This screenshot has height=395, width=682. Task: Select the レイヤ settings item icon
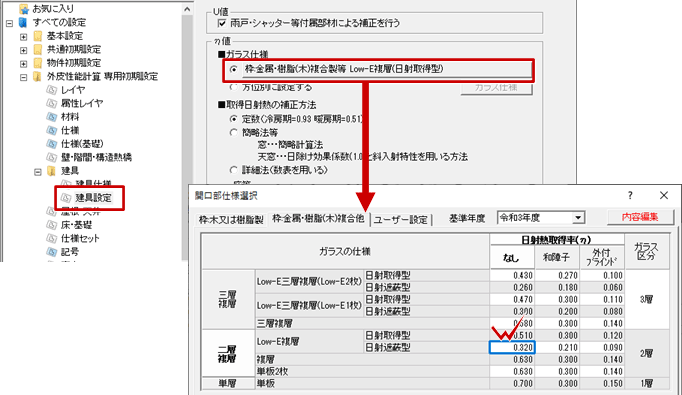[x=52, y=90]
